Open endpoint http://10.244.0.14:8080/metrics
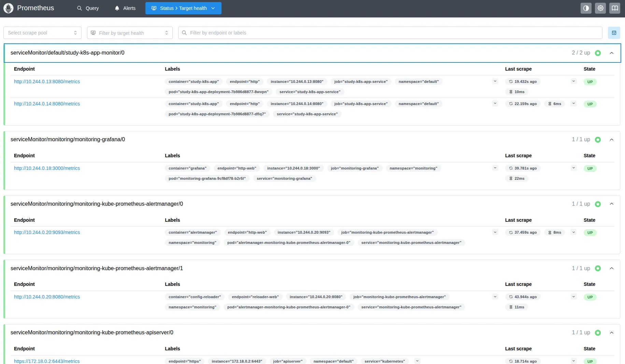This screenshot has width=625, height=364. pyautogui.click(x=47, y=104)
